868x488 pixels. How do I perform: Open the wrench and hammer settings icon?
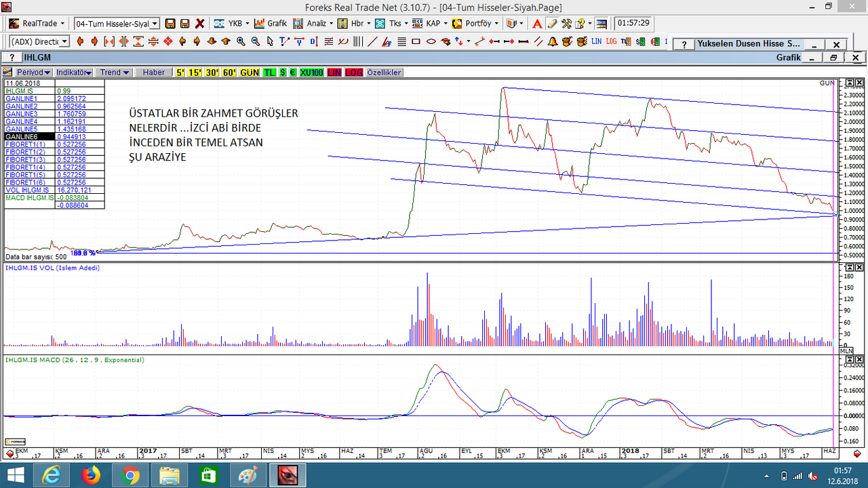pos(566,24)
